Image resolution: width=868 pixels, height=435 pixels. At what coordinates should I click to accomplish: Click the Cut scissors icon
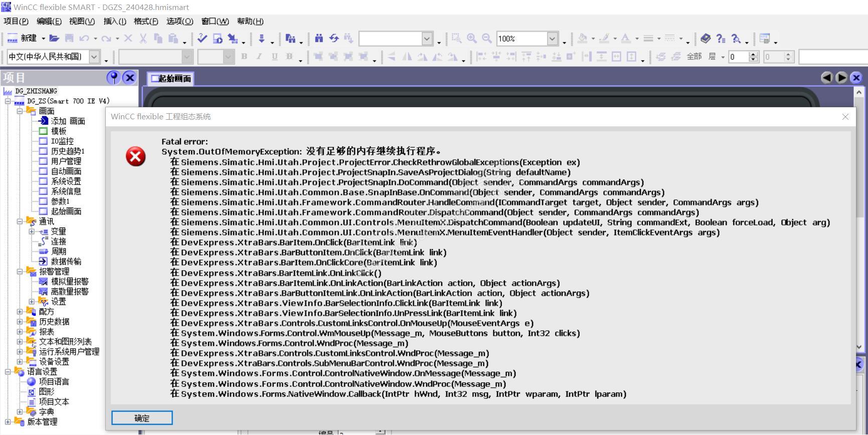(x=143, y=39)
